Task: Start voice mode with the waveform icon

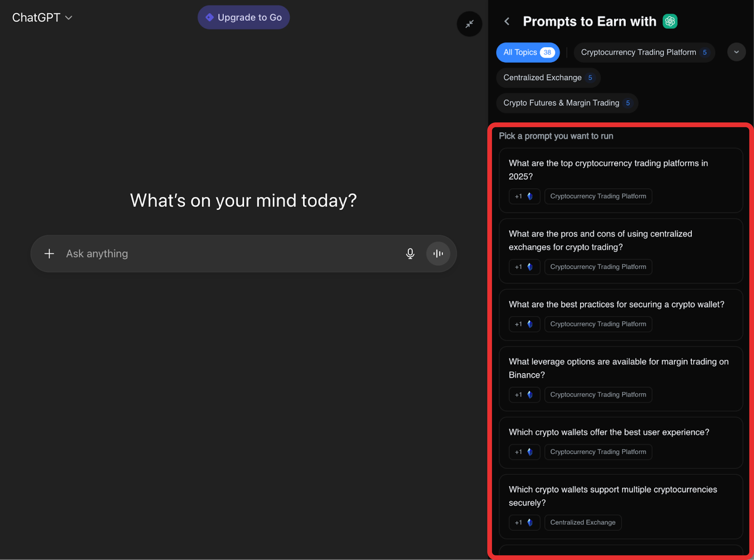Action: tap(438, 254)
